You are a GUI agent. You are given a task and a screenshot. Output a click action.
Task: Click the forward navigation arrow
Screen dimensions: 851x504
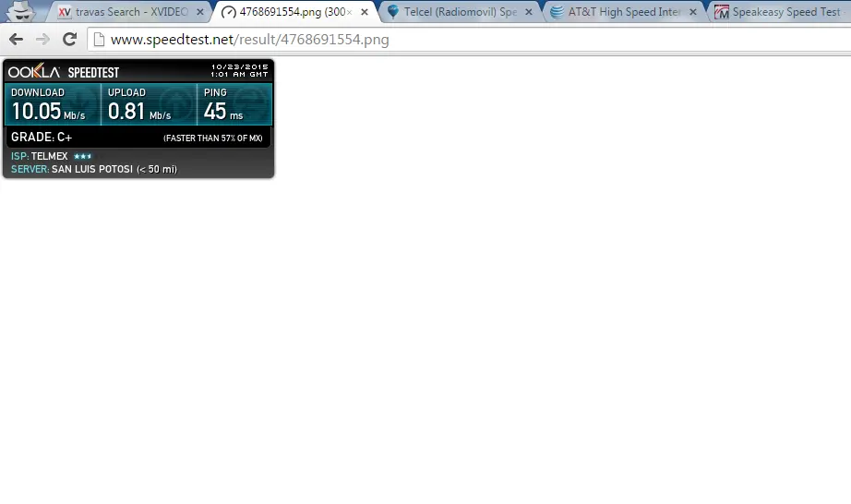[x=42, y=39]
